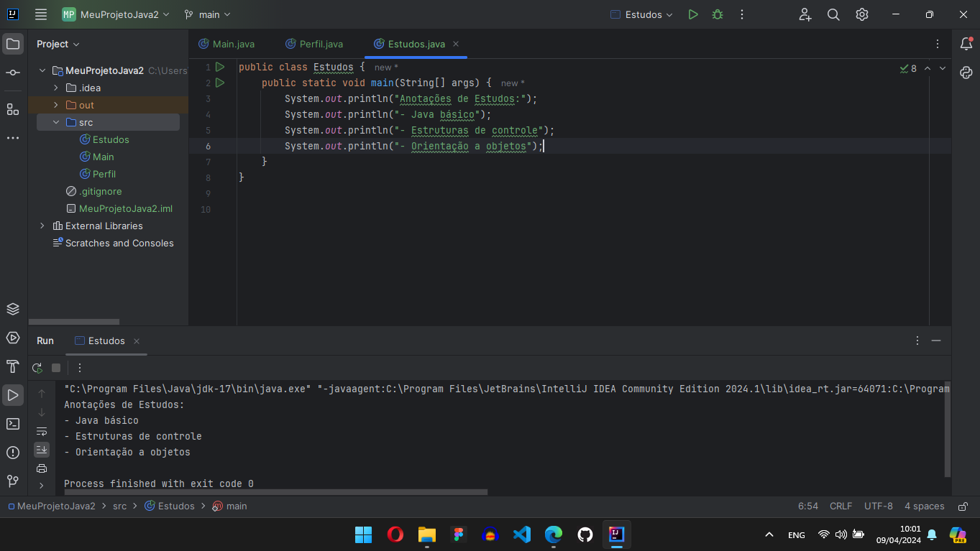This screenshot has width=980, height=551.
Task: Open the Project tool window icon
Action: [x=13, y=44]
